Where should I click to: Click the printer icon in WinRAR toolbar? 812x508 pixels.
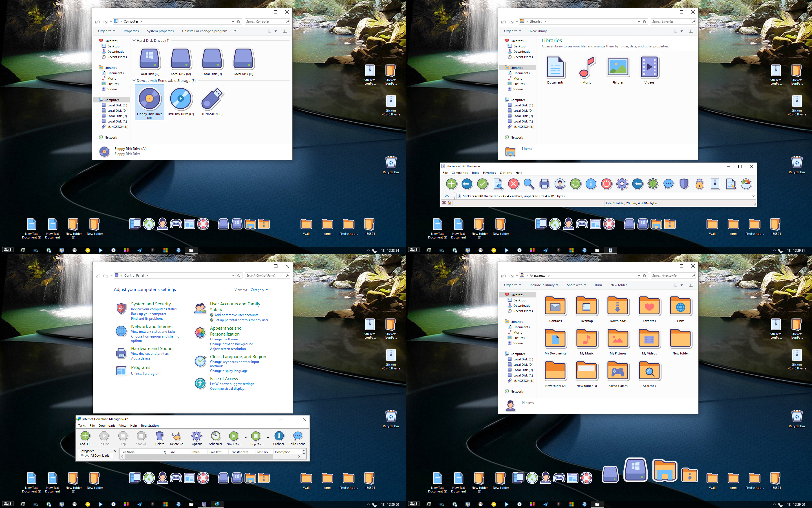coord(544,184)
